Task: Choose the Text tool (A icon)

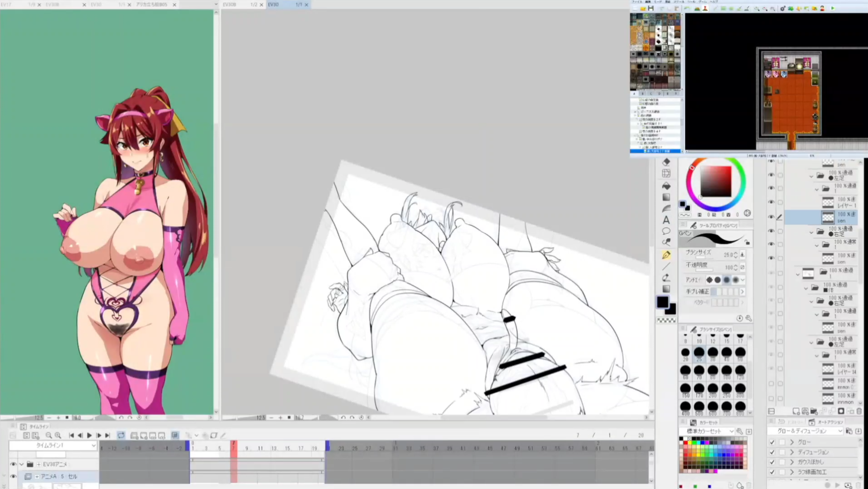Action: click(666, 220)
